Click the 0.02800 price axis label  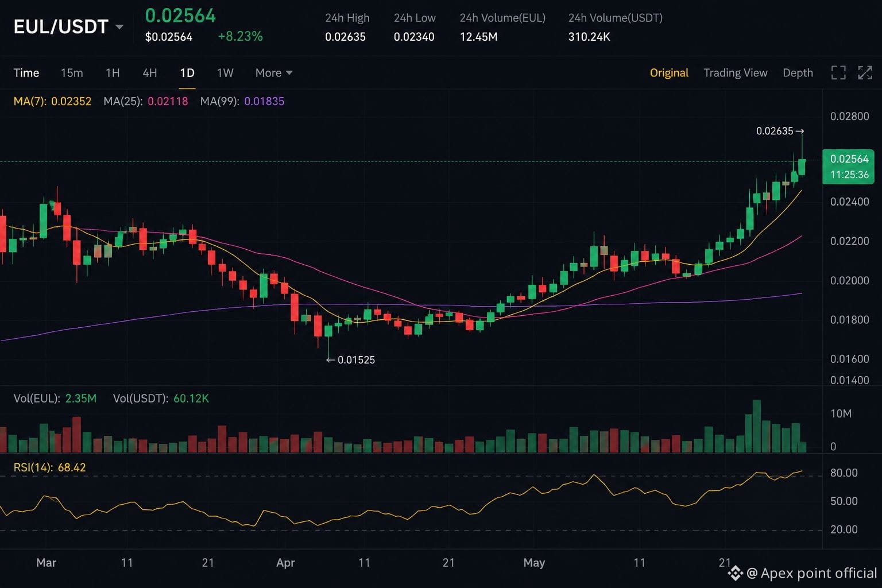(x=850, y=117)
